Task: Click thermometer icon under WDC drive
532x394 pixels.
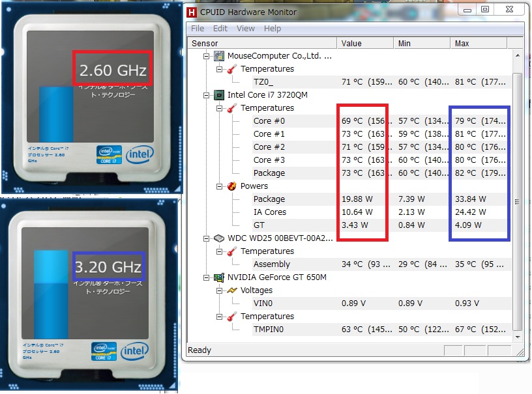Action: click(232, 251)
